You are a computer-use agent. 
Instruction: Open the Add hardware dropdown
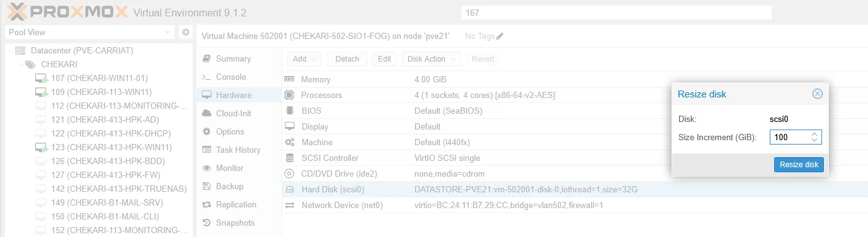pos(305,59)
